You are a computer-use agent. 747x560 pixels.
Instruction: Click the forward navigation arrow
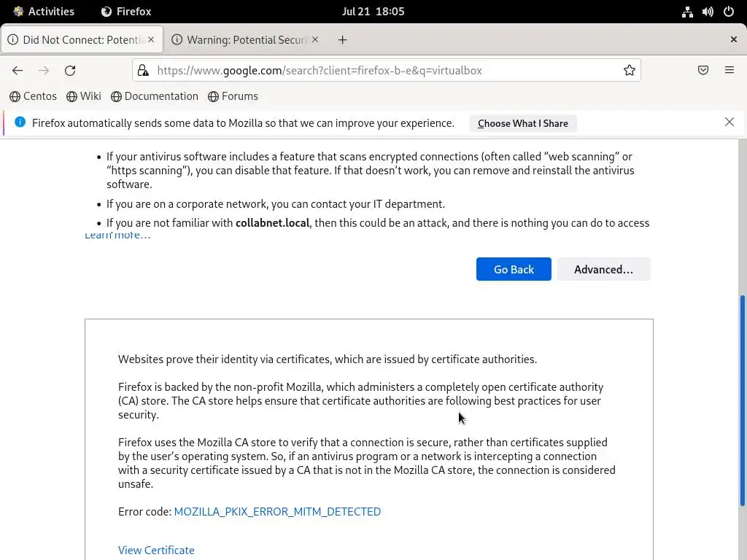point(44,71)
